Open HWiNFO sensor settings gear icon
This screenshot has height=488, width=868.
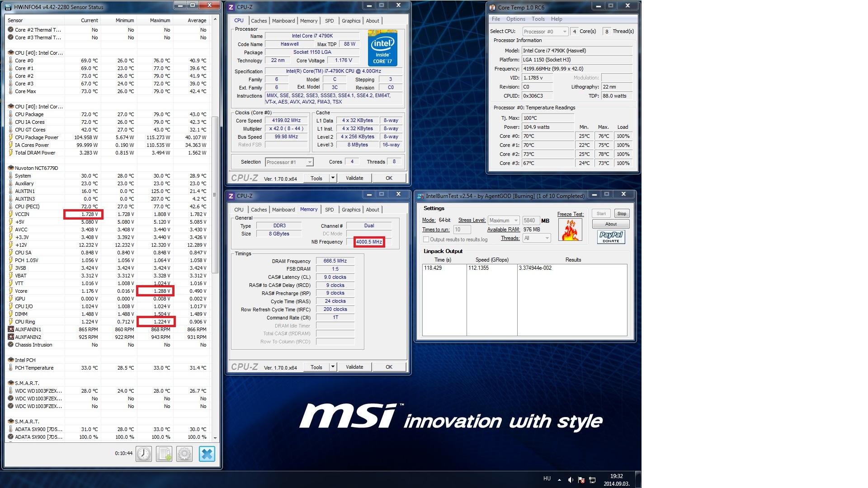pos(184,454)
